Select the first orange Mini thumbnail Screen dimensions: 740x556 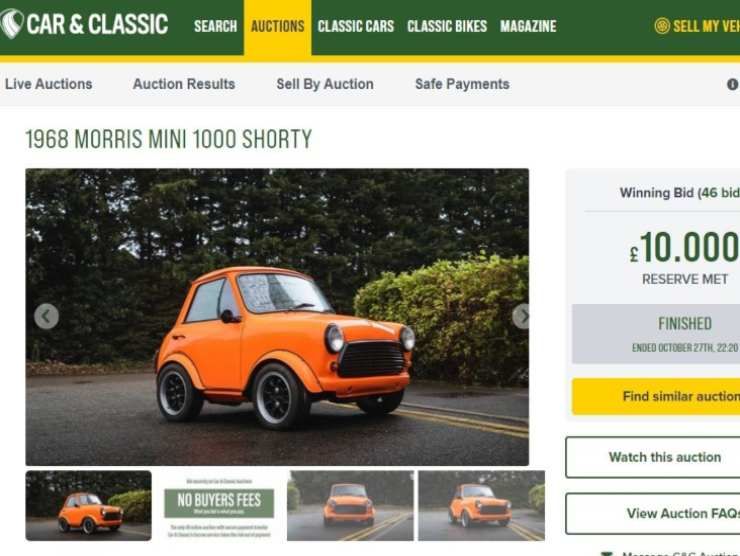[x=89, y=505]
